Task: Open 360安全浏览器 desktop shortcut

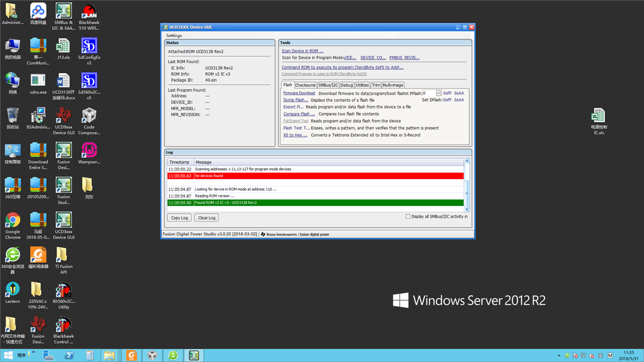Action: click(x=13, y=260)
